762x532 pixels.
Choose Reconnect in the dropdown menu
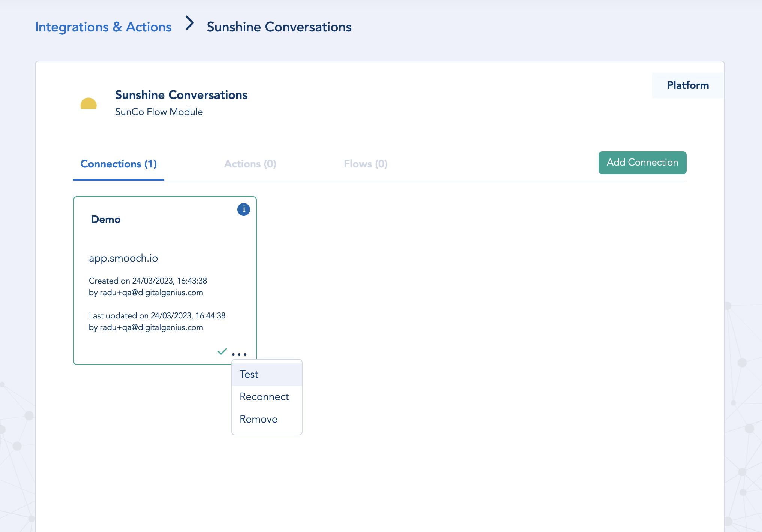(267, 397)
